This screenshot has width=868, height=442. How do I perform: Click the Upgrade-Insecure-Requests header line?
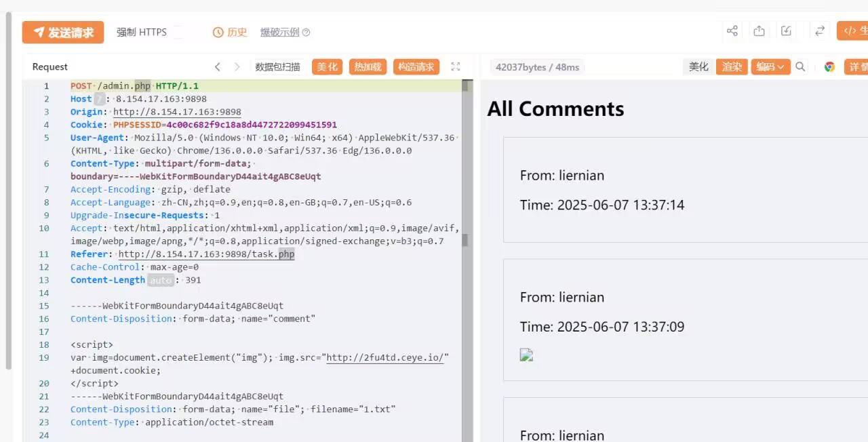[145, 216]
